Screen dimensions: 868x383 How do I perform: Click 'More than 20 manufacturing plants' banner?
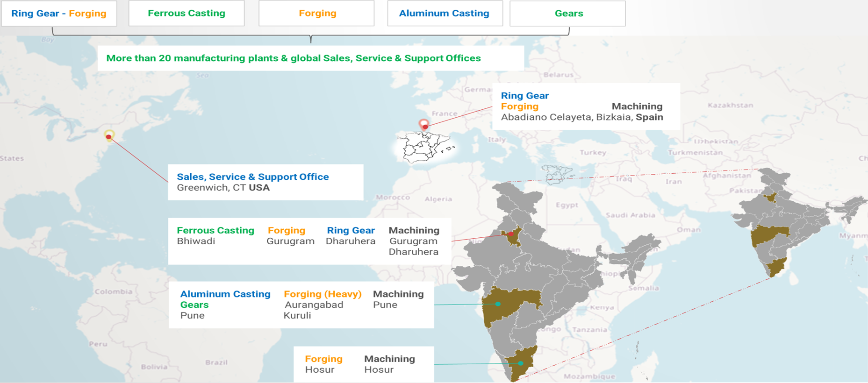(x=311, y=58)
